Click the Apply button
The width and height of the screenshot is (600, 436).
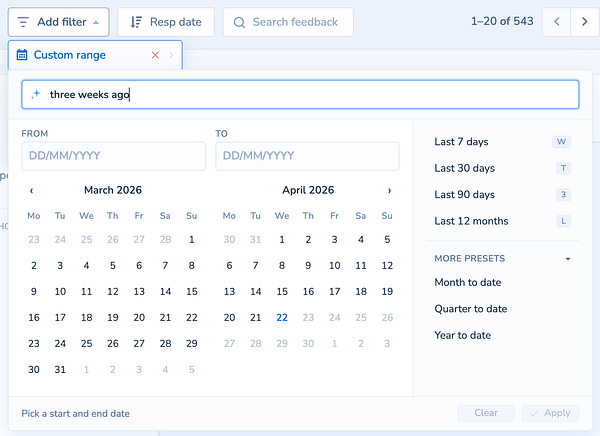[550, 413]
